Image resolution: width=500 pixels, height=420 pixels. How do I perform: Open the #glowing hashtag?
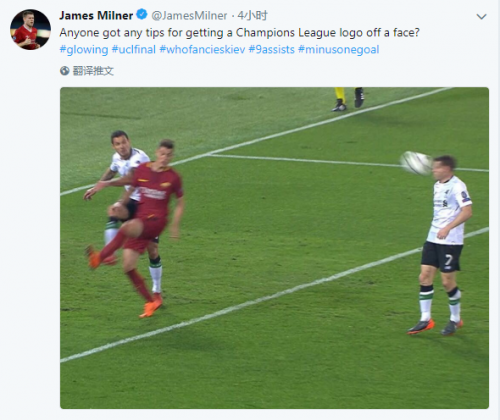(x=84, y=50)
